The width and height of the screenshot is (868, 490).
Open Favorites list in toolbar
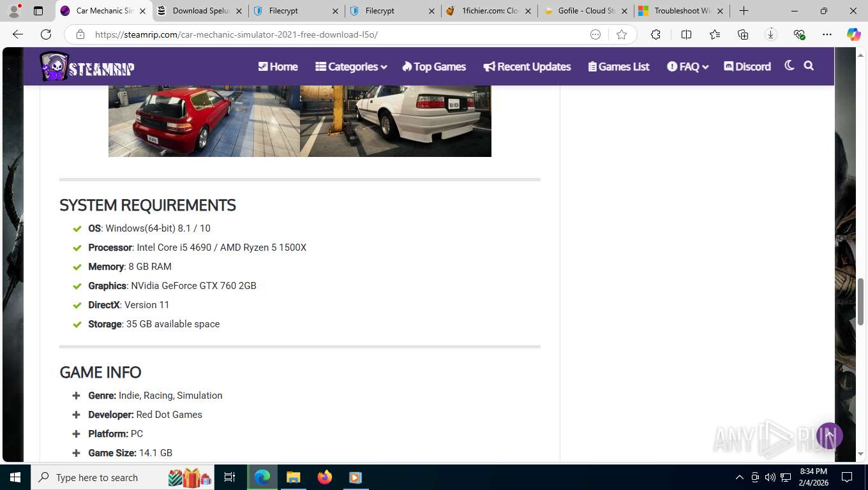[715, 34]
